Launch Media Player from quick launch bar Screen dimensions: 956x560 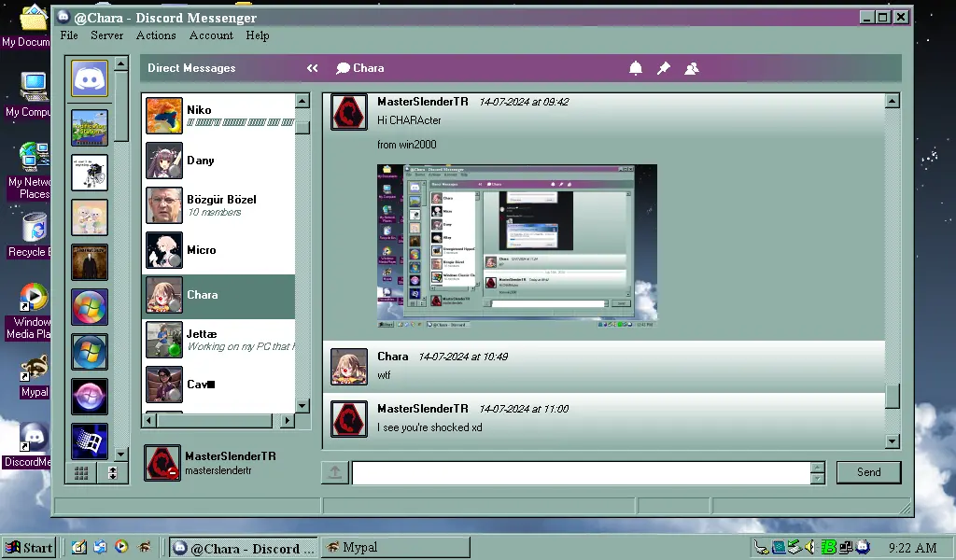pos(121,547)
